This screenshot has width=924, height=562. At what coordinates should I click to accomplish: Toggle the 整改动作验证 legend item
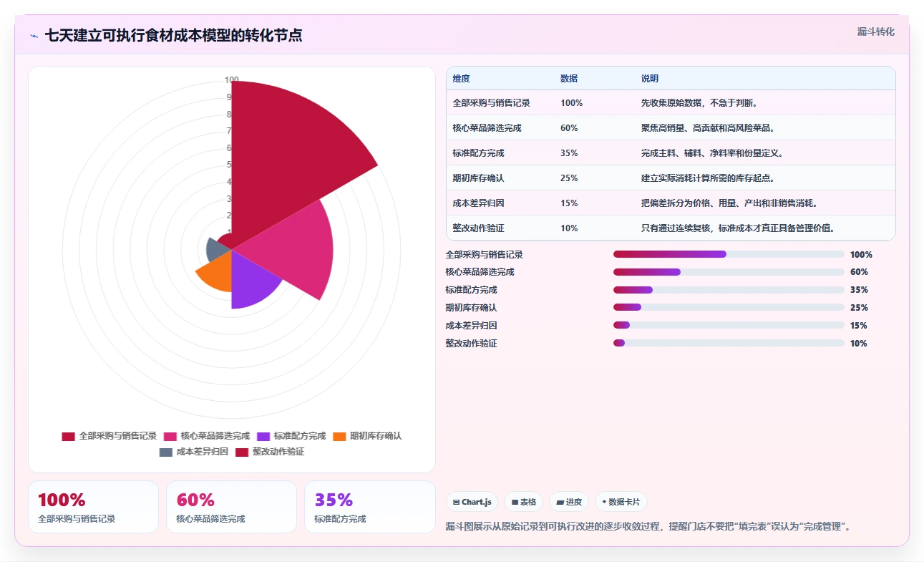tap(270, 452)
